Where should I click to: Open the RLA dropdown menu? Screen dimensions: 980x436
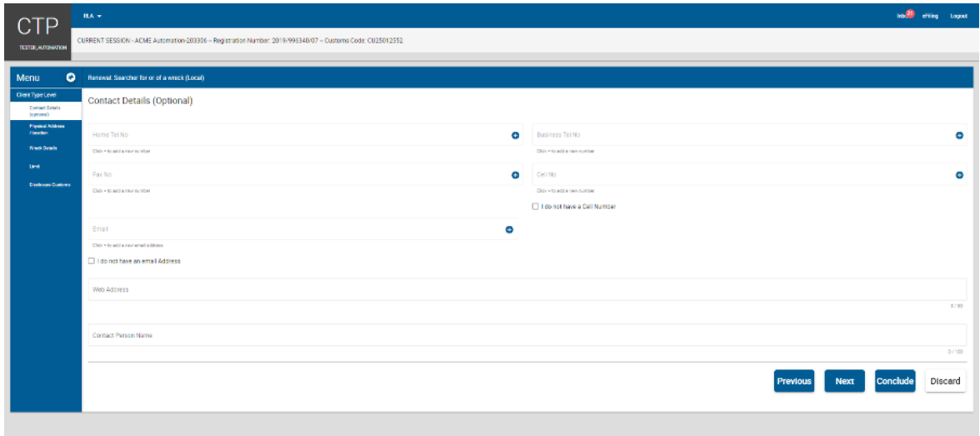coord(92,16)
